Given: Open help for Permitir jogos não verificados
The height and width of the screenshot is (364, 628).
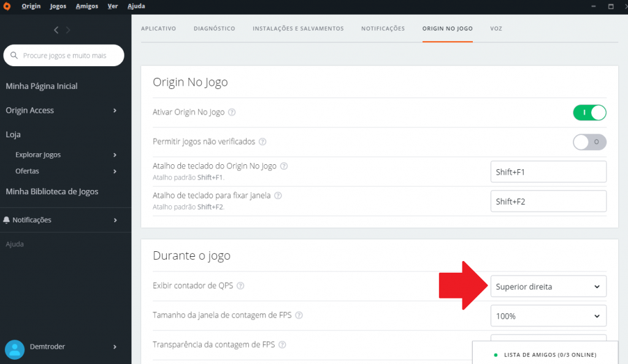Looking at the screenshot, I should click(x=262, y=142).
